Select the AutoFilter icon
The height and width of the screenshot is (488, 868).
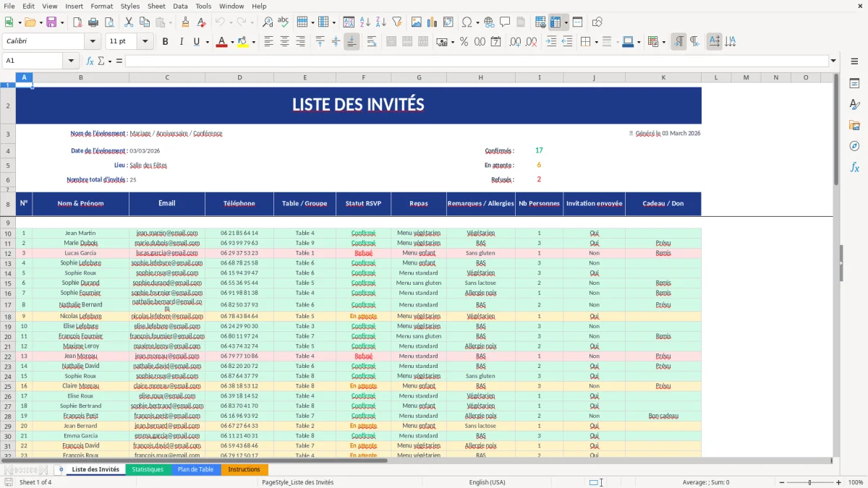point(396,22)
